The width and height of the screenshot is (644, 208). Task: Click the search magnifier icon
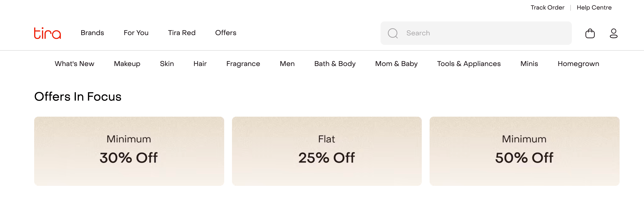392,33
